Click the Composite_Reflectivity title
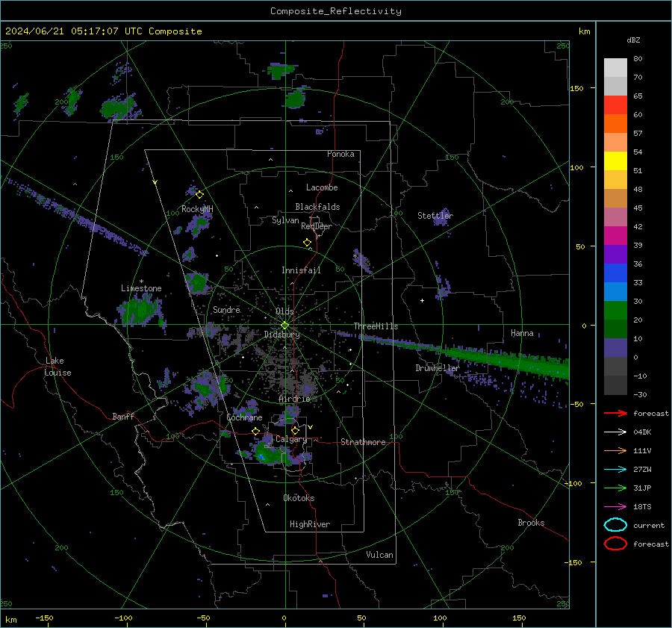Viewport: 672px width, 628px height. pyautogui.click(x=336, y=11)
